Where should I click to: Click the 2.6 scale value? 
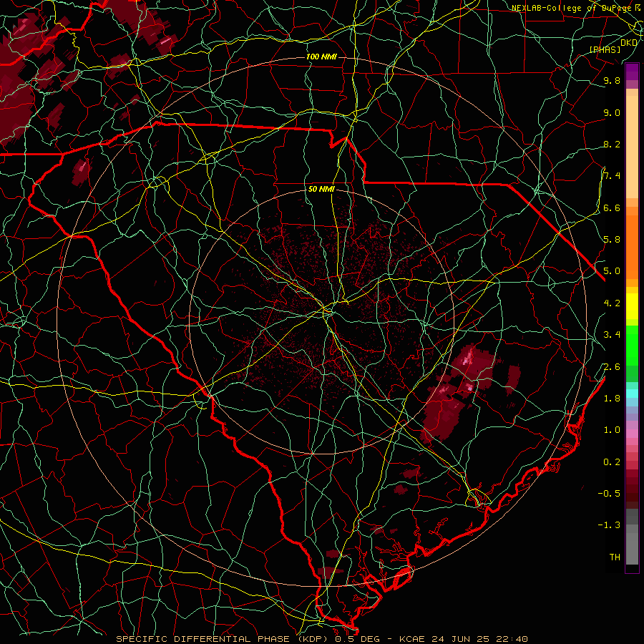(x=612, y=366)
